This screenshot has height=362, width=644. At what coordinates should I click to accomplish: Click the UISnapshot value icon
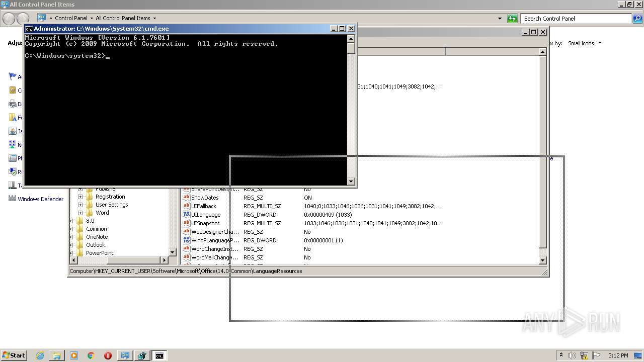point(186,223)
